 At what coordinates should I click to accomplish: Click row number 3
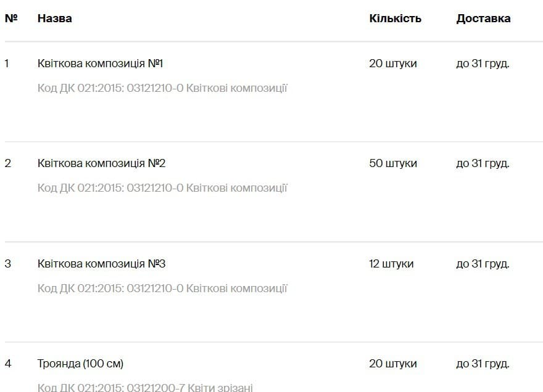click(8, 264)
